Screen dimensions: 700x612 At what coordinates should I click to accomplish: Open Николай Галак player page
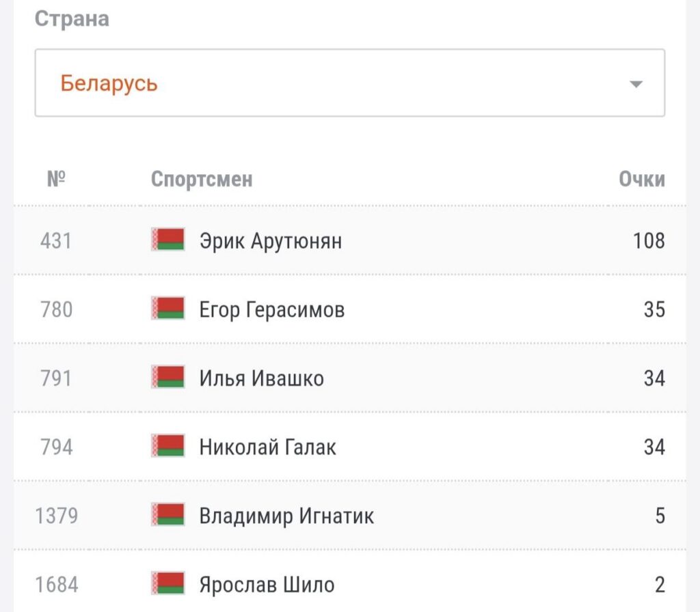tap(268, 447)
